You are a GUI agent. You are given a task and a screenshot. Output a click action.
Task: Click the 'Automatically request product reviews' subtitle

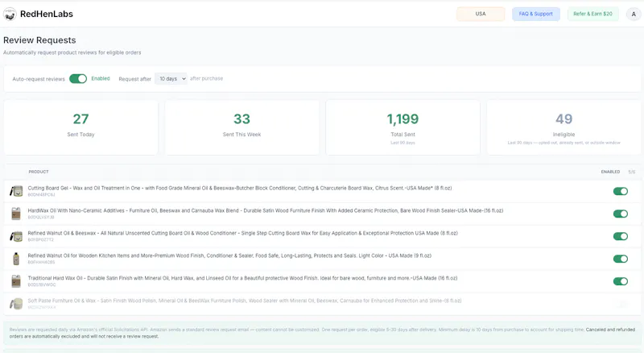click(x=72, y=52)
